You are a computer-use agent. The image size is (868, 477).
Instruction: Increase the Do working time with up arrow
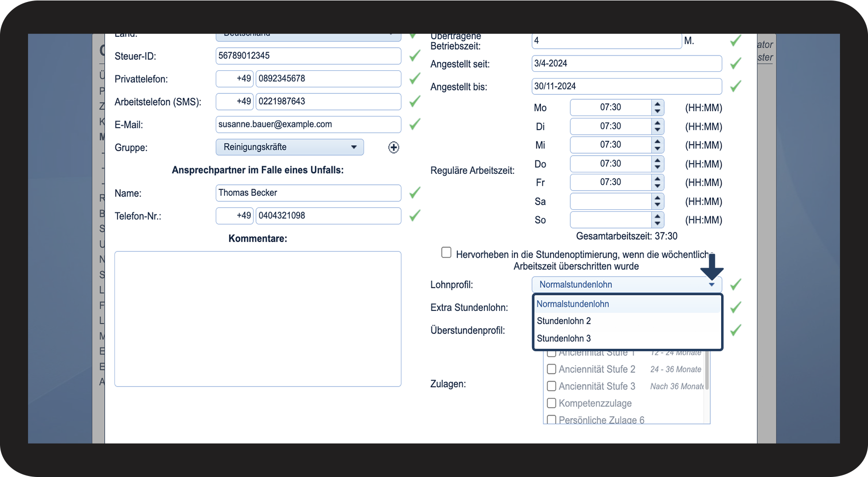click(x=657, y=160)
